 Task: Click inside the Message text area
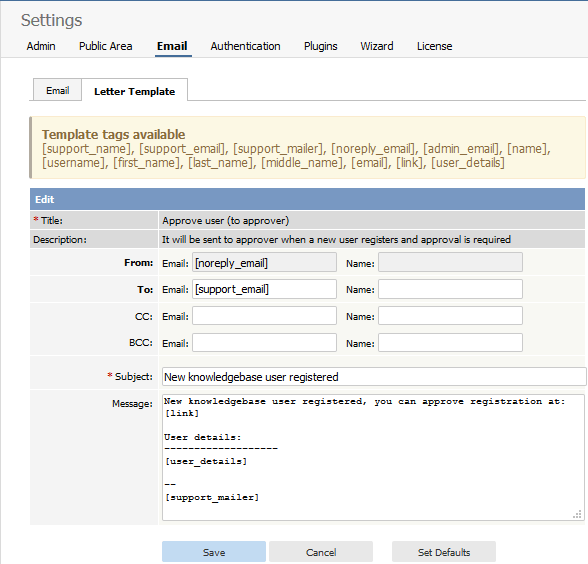(x=373, y=458)
